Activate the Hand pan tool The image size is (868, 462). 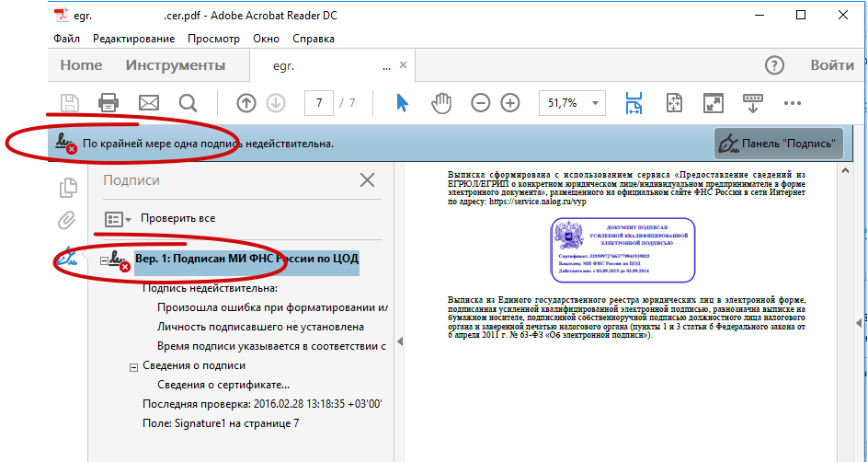(x=441, y=103)
